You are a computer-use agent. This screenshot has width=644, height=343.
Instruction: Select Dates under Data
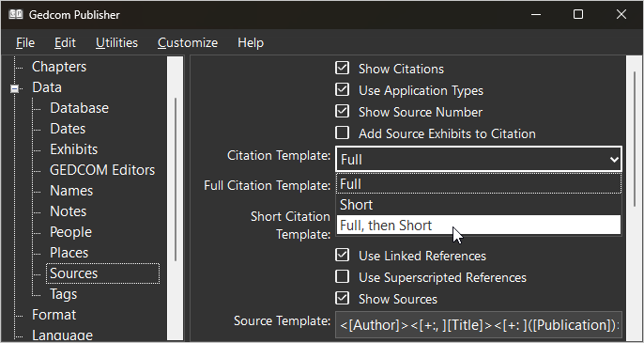coord(68,129)
